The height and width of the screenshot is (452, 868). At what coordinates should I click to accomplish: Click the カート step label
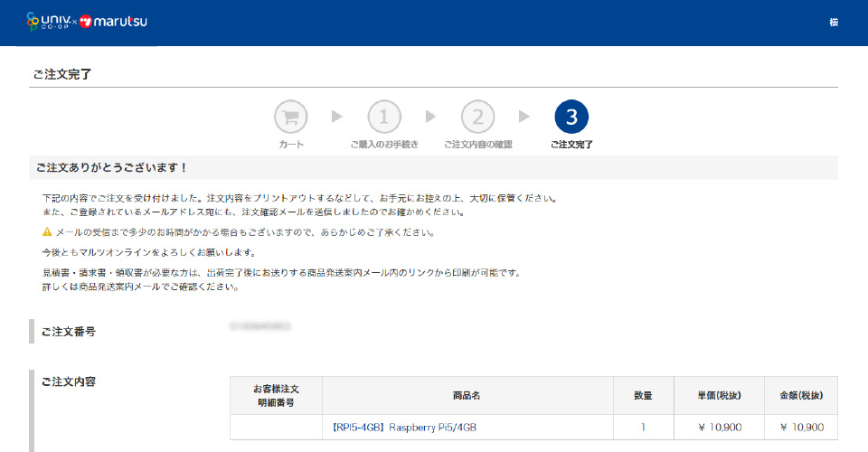pos(291,145)
